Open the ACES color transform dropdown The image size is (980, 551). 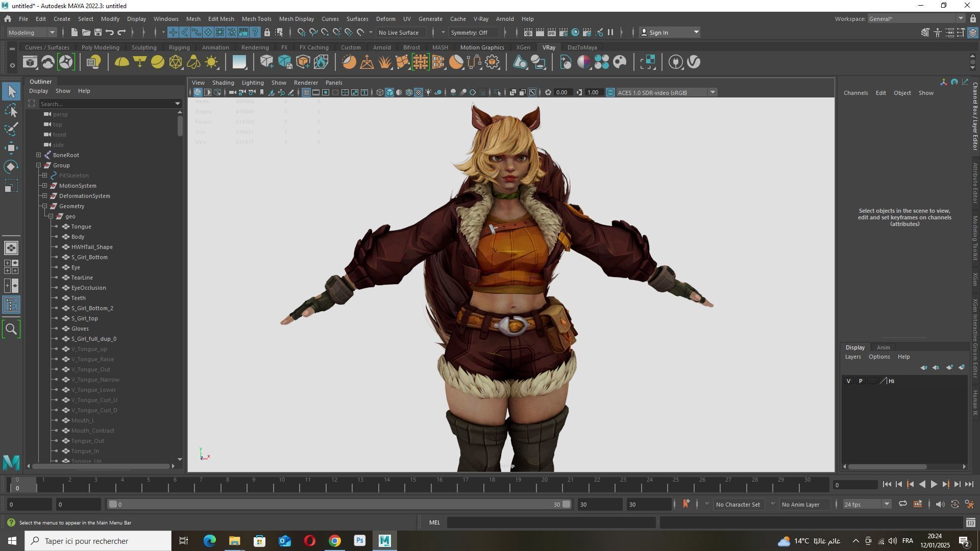pos(666,92)
